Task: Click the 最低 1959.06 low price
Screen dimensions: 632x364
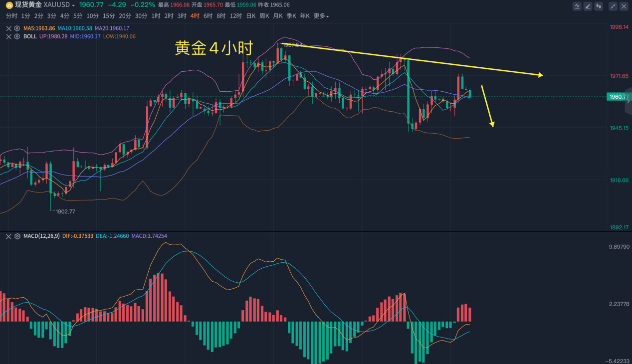Action: coord(240,5)
